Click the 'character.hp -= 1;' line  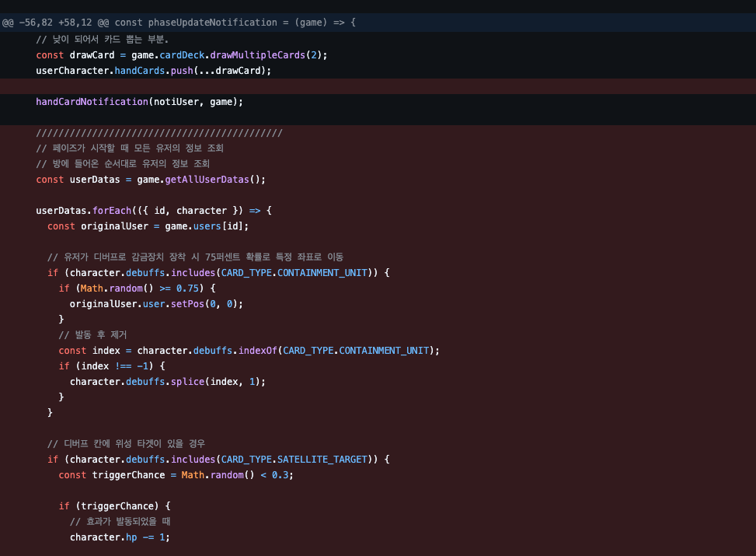click(120, 537)
